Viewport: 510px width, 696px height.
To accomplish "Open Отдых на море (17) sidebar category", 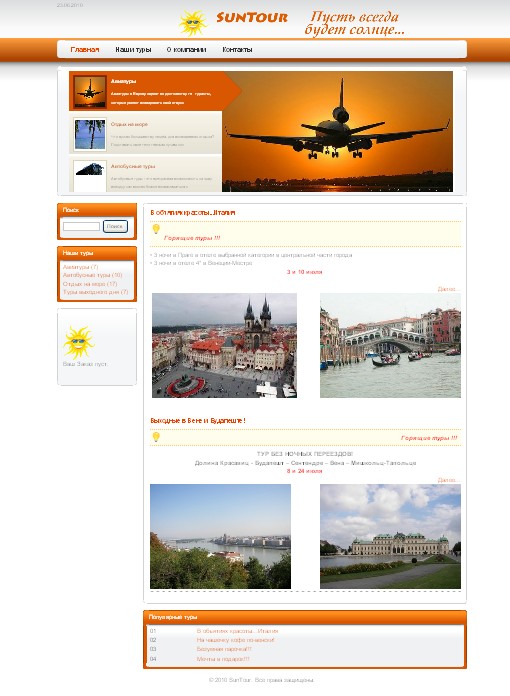I will [90, 284].
